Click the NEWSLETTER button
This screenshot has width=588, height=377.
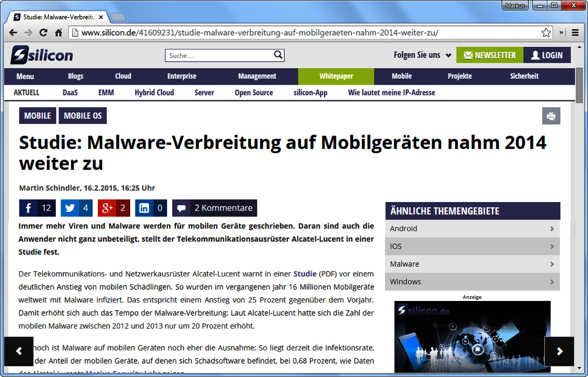pos(489,55)
